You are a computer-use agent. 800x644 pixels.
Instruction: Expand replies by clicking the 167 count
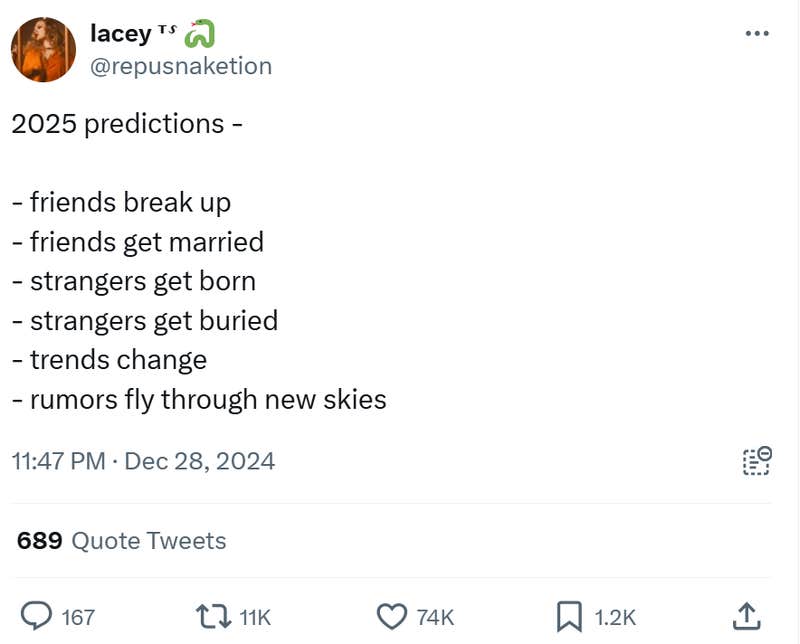80,618
